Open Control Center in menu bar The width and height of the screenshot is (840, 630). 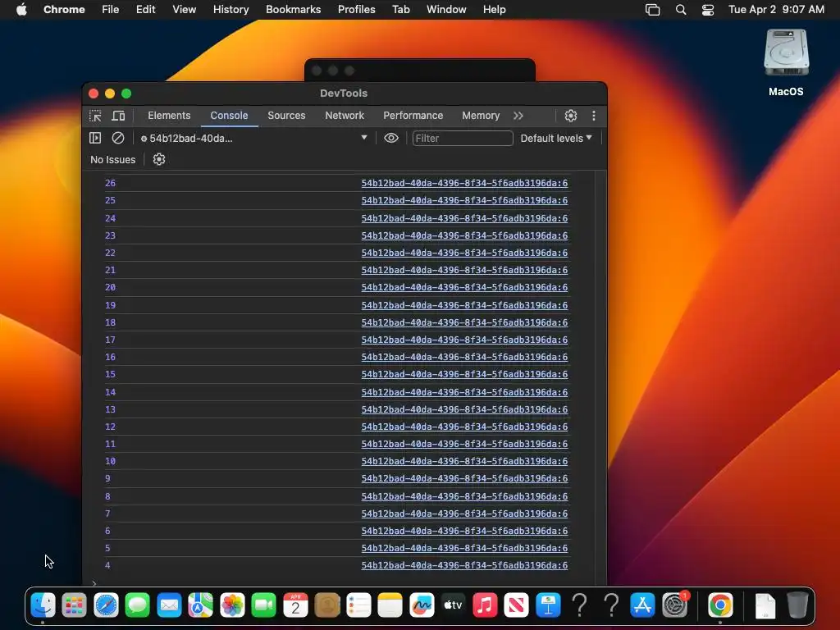coord(708,10)
